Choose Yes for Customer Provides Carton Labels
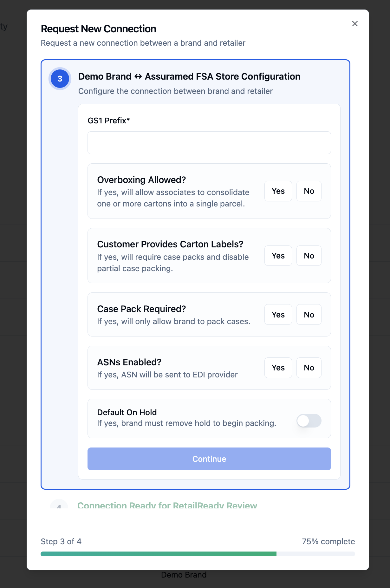Viewport: 390px width, 588px height. click(x=278, y=256)
